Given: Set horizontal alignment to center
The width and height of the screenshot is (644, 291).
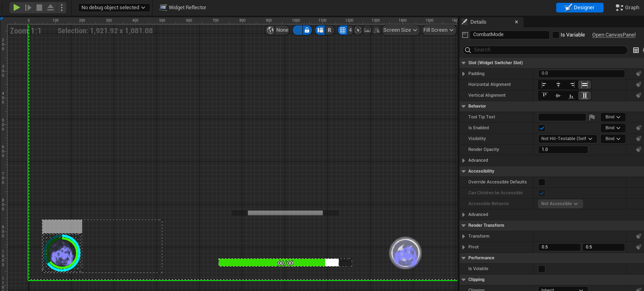Looking at the screenshot, I should point(558,85).
